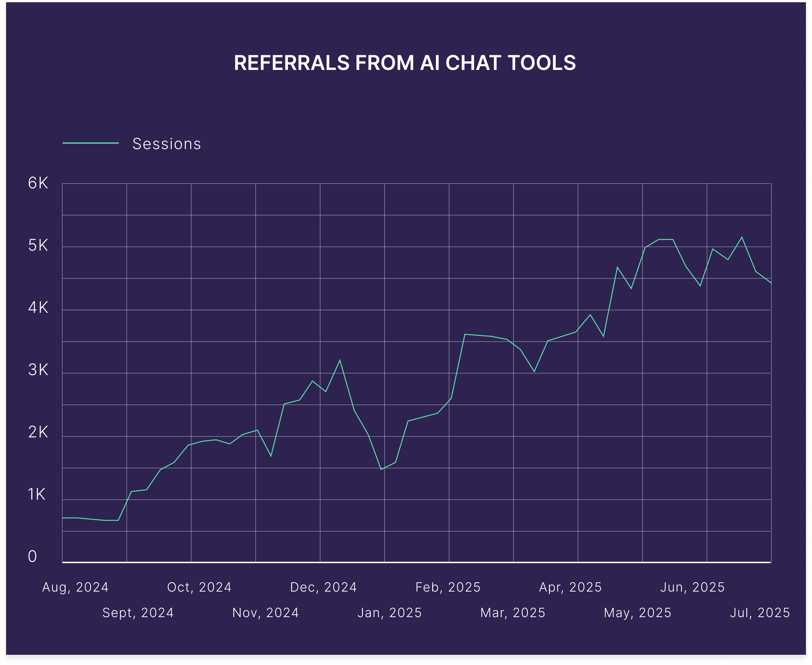Click the Dec, 2024 axis label
The image size is (812, 665).
click(x=323, y=587)
